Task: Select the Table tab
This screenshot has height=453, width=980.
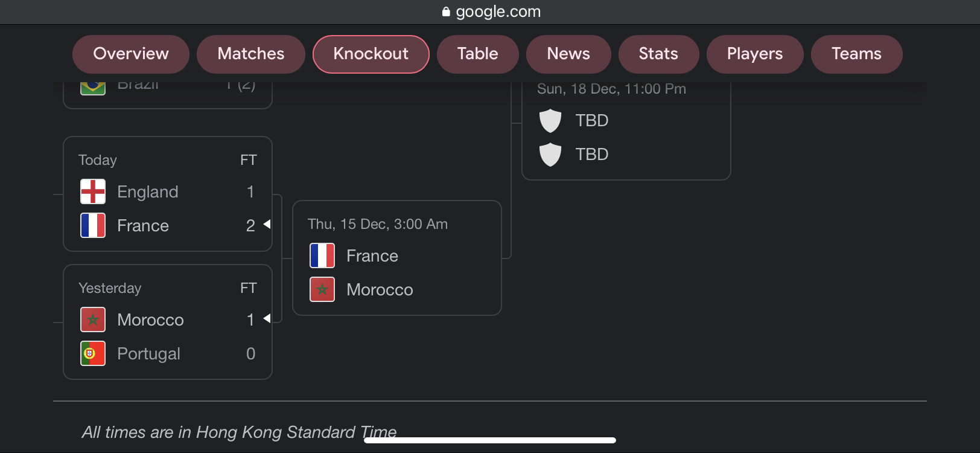Action: click(x=478, y=54)
